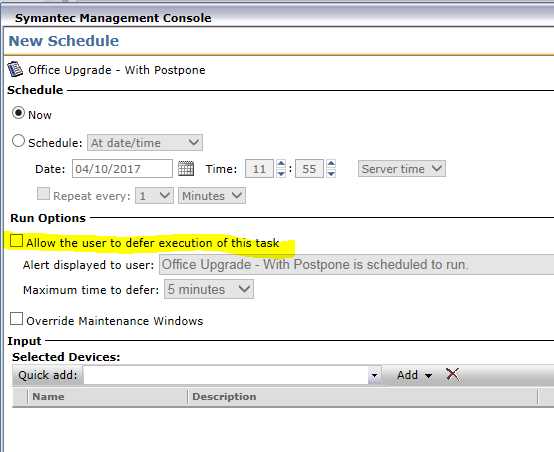Click into the Date input field

(122, 169)
